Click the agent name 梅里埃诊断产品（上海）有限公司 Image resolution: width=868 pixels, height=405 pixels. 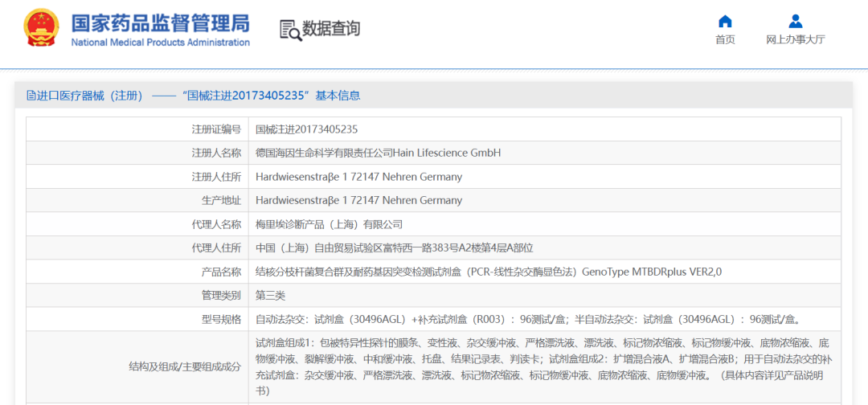pos(329,224)
